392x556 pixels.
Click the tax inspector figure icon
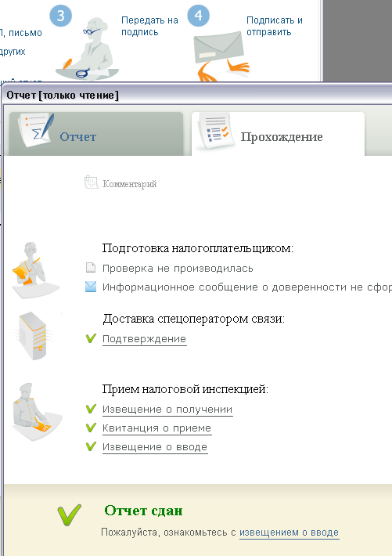pos(37,411)
